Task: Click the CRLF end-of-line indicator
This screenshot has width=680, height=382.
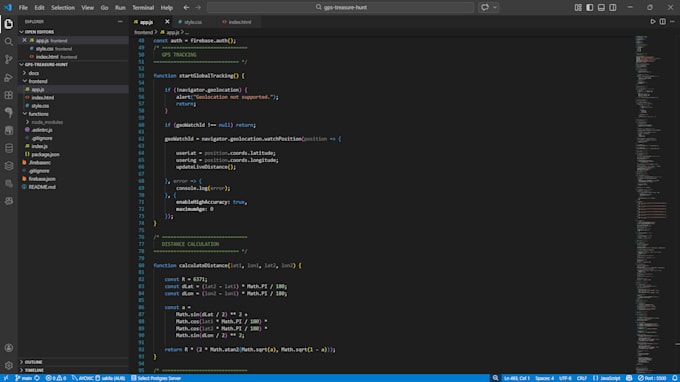Action: pos(582,378)
